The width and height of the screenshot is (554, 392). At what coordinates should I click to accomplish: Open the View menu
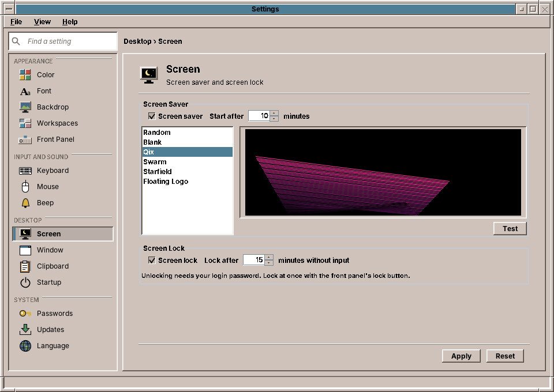[x=42, y=22]
